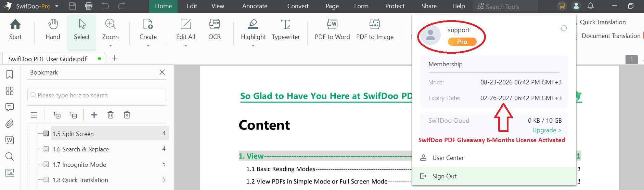Screen dimensions: 644x190
Task: Expand the SwifDoo-Pro title dropdown arrow
Action: pos(57,6)
